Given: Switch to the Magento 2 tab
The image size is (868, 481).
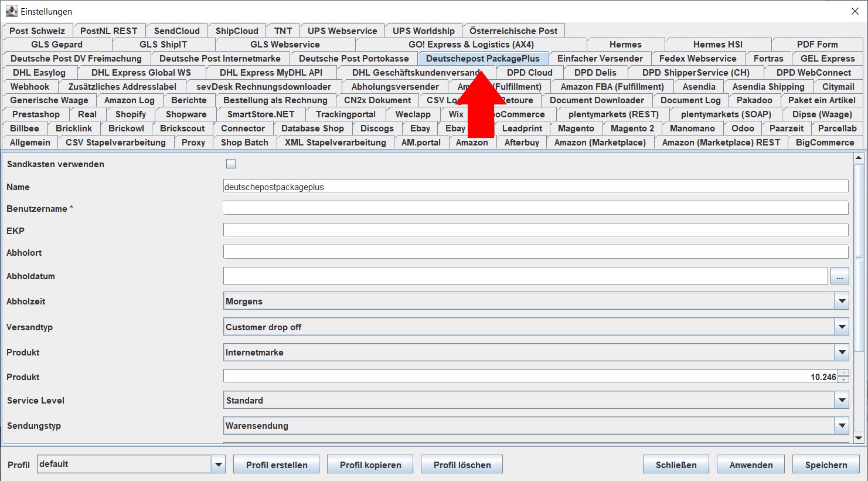Looking at the screenshot, I should tap(632, 128).
